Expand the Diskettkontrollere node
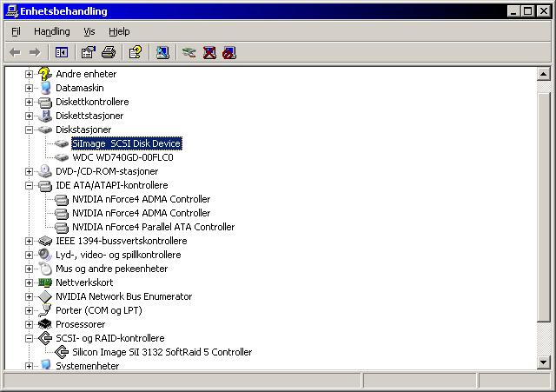Image resolution: width=556 pixels, height=392 pixels. coord(29,103)
